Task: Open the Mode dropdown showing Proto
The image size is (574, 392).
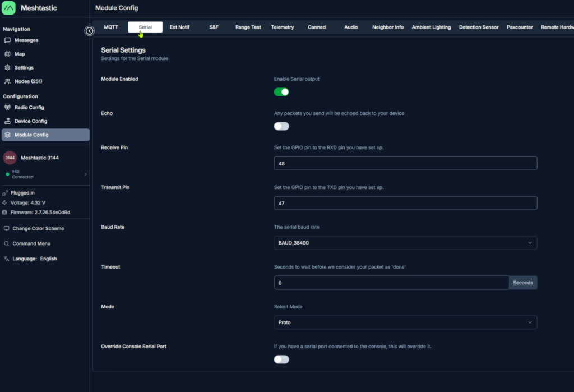Action: click(x=405, y=322)
